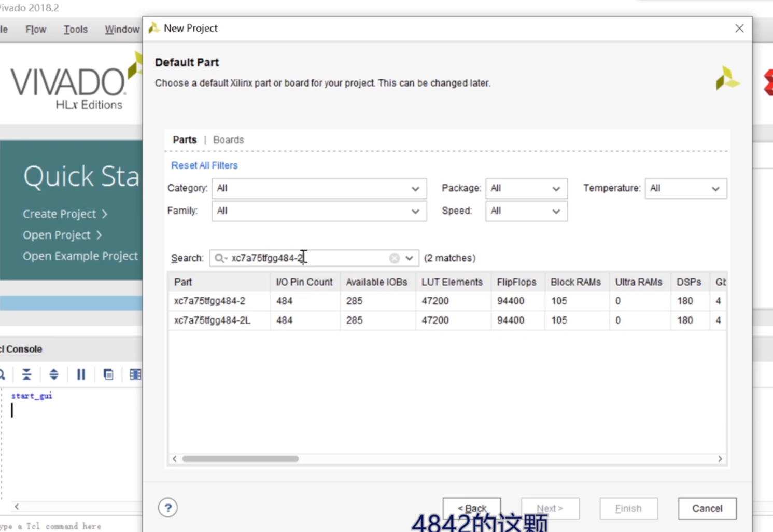
Task: Click the help question mark icon
Action: (x=168, y=508)
